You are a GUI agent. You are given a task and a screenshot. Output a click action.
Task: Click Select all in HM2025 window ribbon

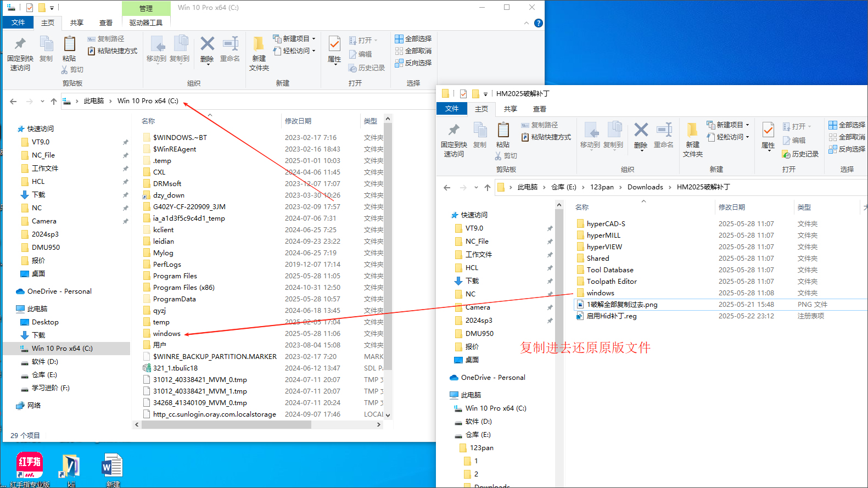[847, 125]
